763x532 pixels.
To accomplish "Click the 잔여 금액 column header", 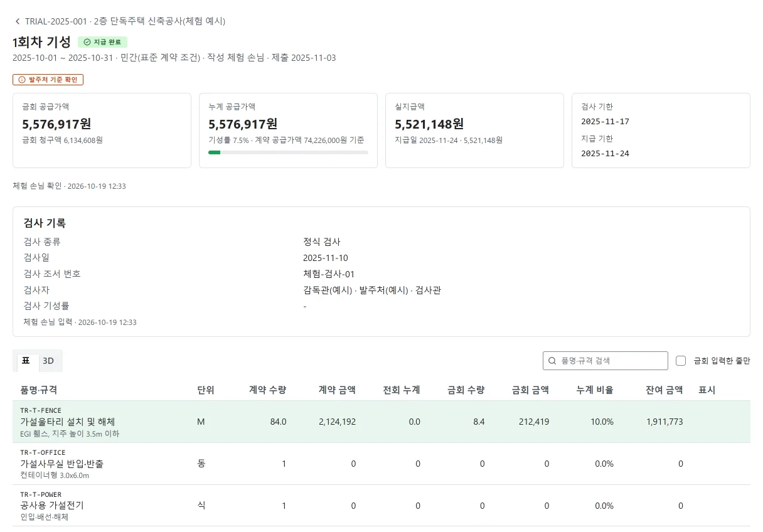I will 664,390.
